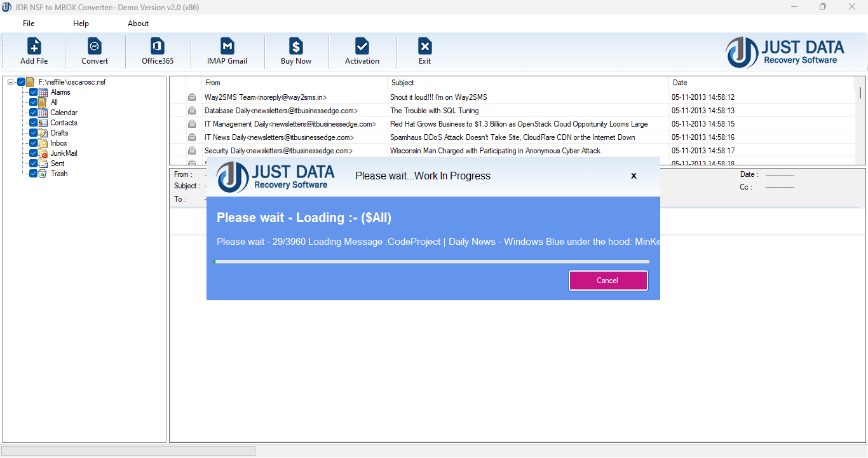Click the bottom status progress bar
The image size is (868, 458).
coord(129,450)
